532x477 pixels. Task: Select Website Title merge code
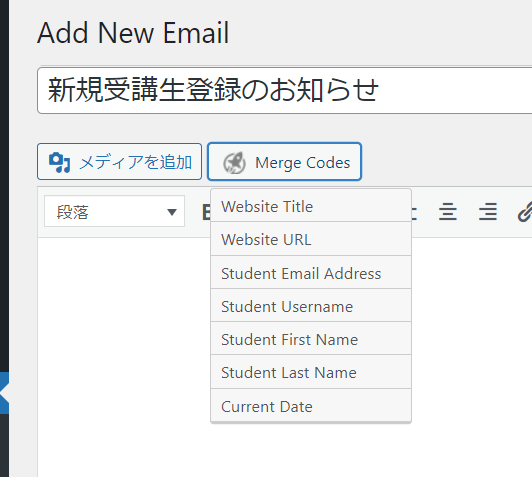coord(311,206)
